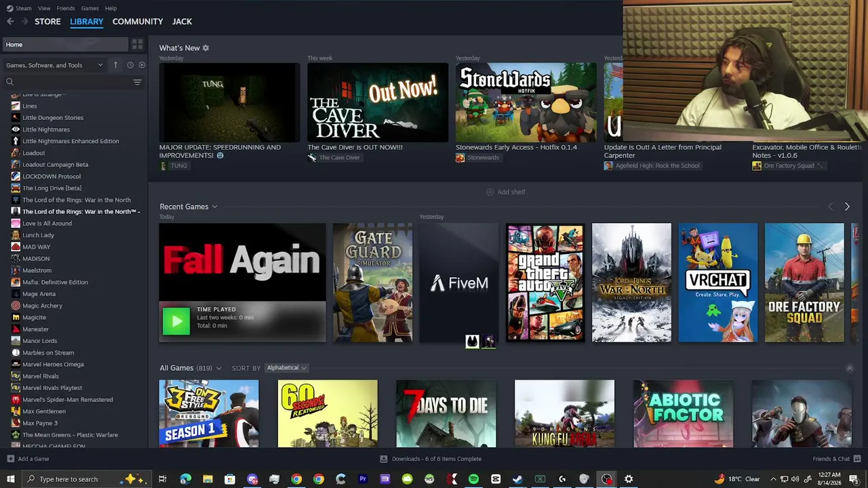Open Windows Task View button
868x488 pixels.
(x=163, y=479)
